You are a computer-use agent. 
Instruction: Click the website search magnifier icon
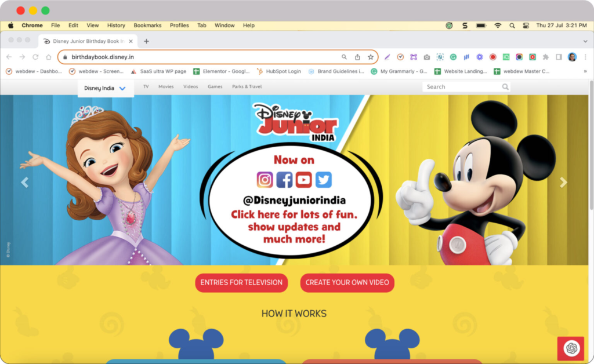click(505, 87)
